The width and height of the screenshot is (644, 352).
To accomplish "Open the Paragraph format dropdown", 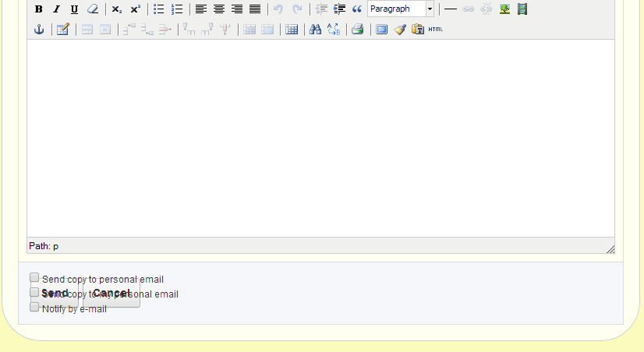I will 401,9.
